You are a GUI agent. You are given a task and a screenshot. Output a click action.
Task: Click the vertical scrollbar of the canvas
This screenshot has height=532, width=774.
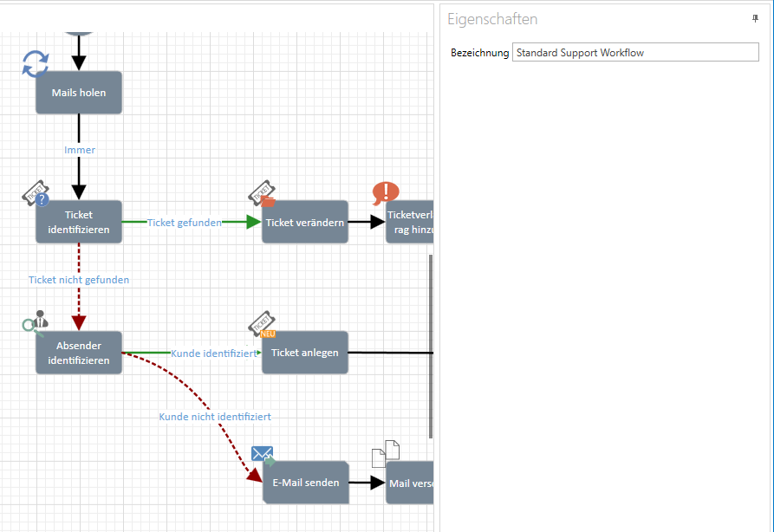[x=431, y=347]
